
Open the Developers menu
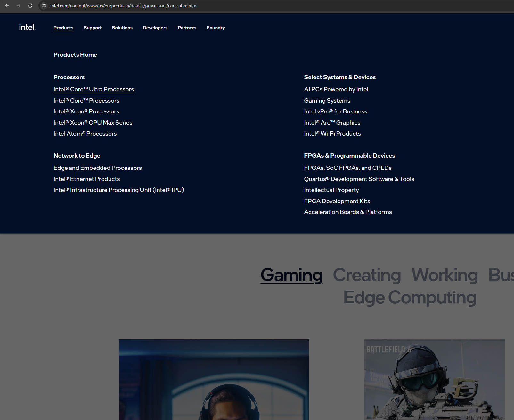coord(155,28)
